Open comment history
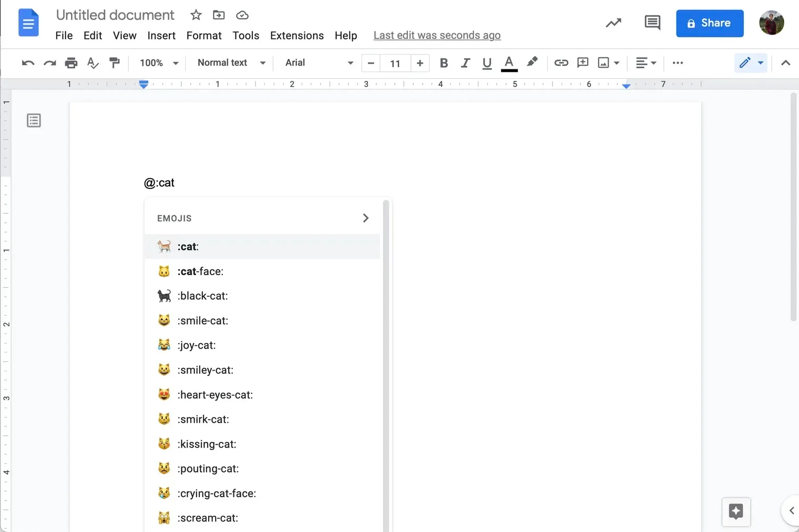The height and width of the screenshot is (532, 799). [x=652, y=23]
